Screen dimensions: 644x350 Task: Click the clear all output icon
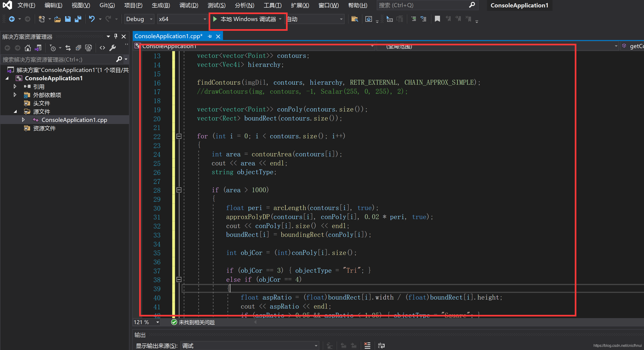tap(367, 346)
